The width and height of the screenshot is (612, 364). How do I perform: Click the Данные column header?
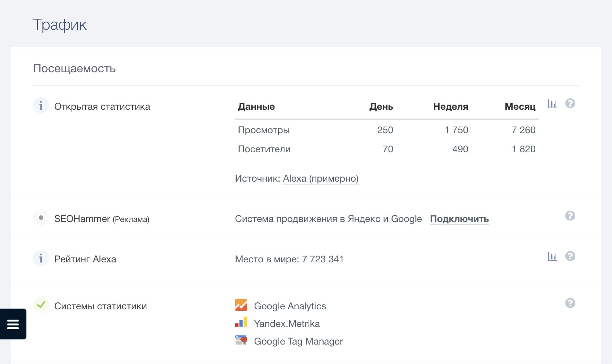pos(256,107)
